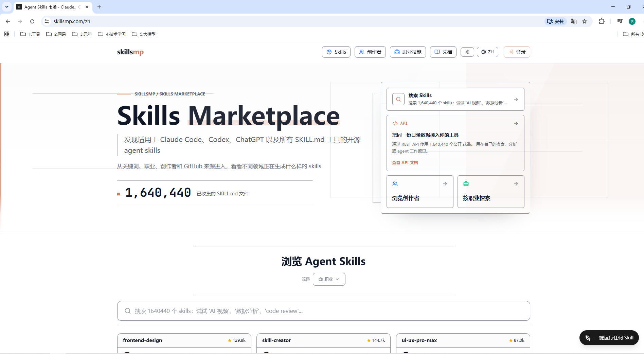Click the 一键运行任何 Skill floating button
644x354 pixels.
click(609, 338)
